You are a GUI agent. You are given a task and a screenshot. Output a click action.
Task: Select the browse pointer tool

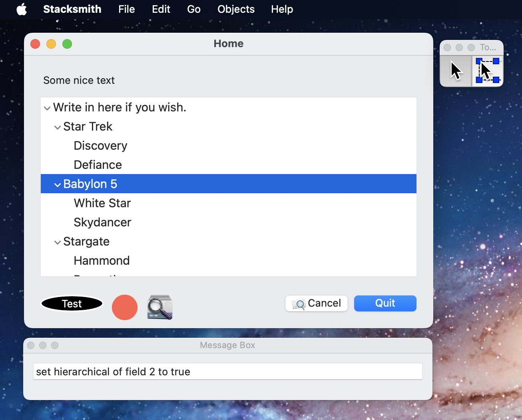[x=456, y=71]
